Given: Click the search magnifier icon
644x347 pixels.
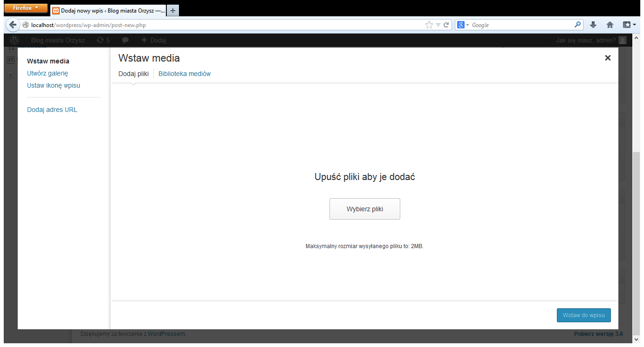Looking at the screenshot, I should pyautogui.click(x=578, y=25).
